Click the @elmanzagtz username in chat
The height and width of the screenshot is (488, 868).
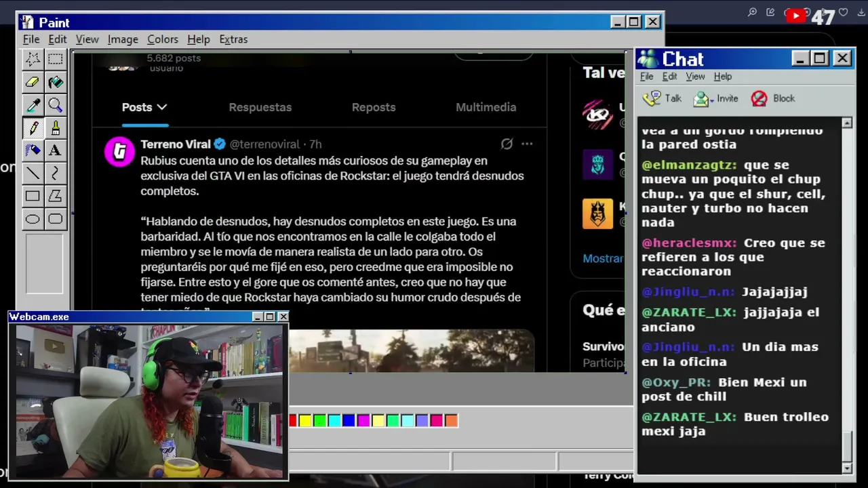(689, 165)
